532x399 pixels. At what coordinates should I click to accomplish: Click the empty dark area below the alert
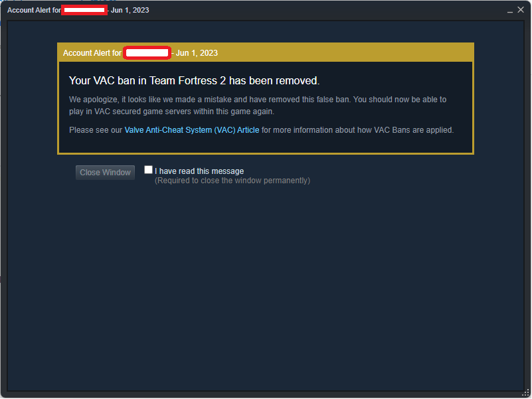(x=266, y=288)
